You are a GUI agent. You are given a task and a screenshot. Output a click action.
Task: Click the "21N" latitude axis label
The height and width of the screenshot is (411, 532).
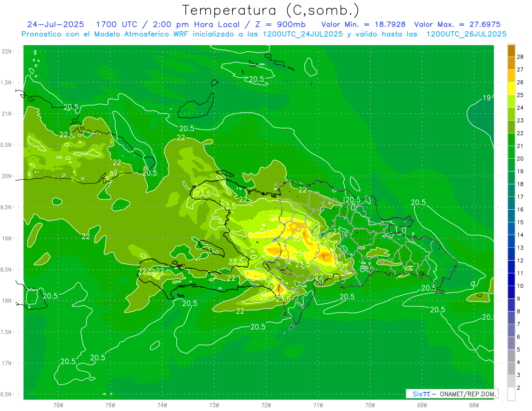pyautogui.click(x=7, y=114)
